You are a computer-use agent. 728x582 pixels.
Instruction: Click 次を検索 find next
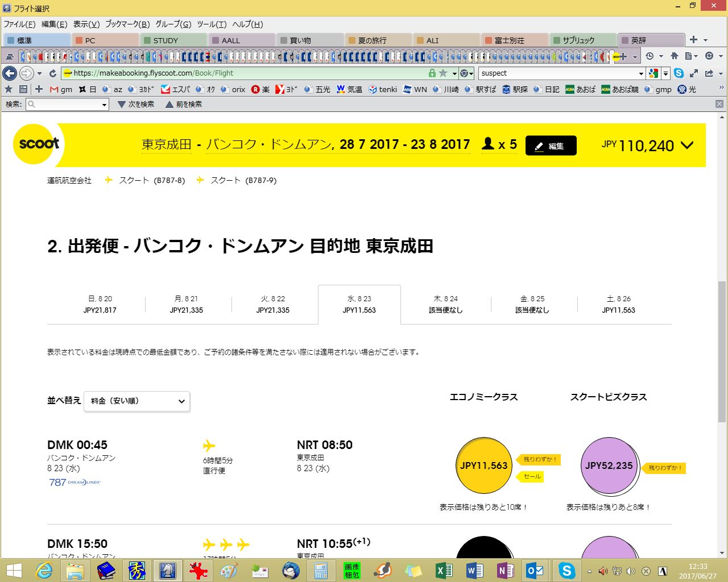tap(136, 105)
